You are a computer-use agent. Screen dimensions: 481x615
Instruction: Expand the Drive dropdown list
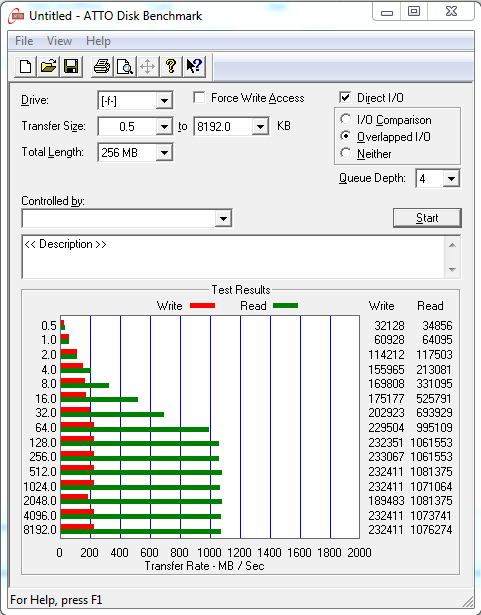[164, 101]
